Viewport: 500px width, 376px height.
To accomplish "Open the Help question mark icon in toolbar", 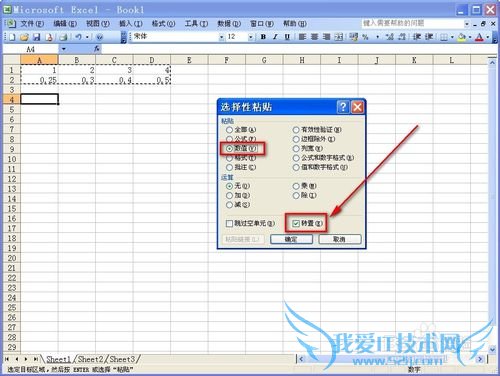I will (x=99, y=37).
